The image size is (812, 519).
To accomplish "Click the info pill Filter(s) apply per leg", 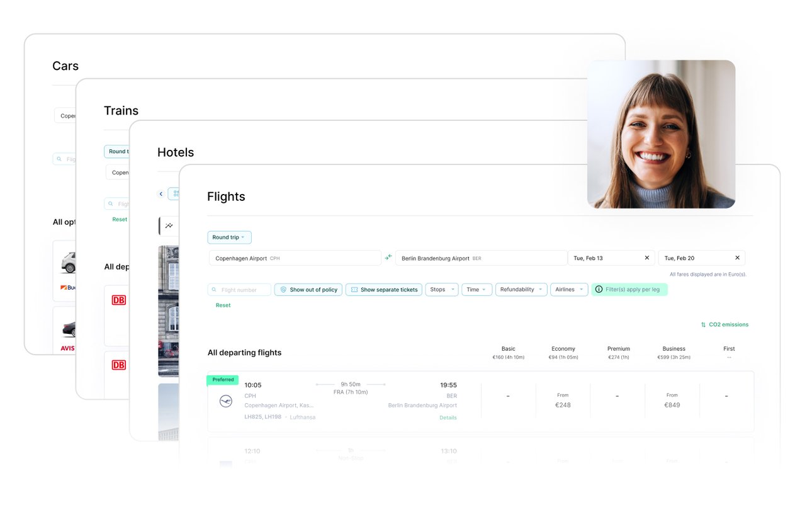I will tap(629, 290).
